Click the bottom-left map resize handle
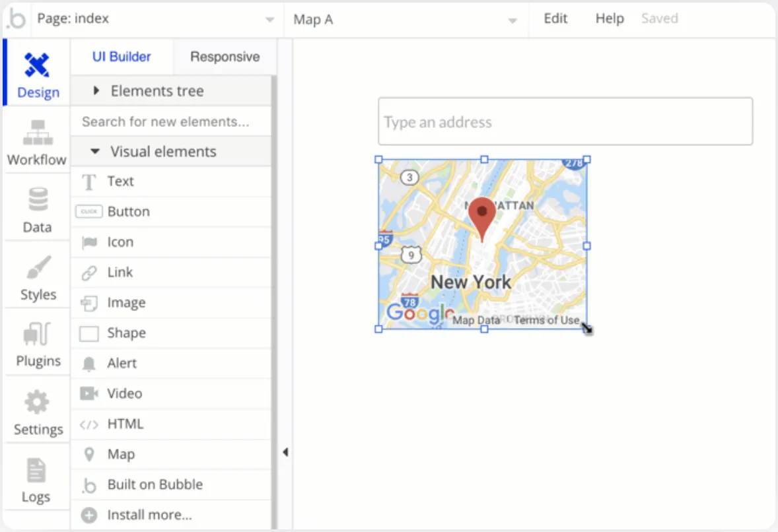This screenshot has height=532, width=778. coord(378,329)
